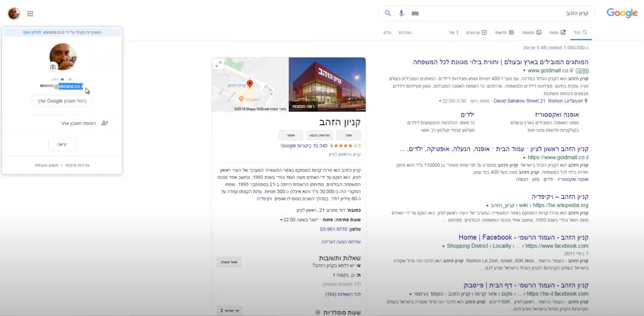
Task: Switch to the סרטונים (Videos) tab
Action: point(477,33)
